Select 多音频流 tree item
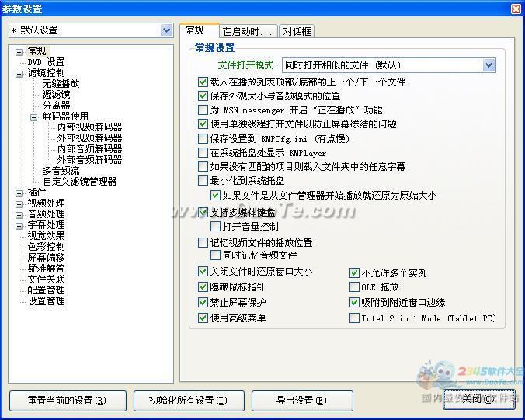The image size is (525, 420). pyautogui.click(x=61, y=171)
